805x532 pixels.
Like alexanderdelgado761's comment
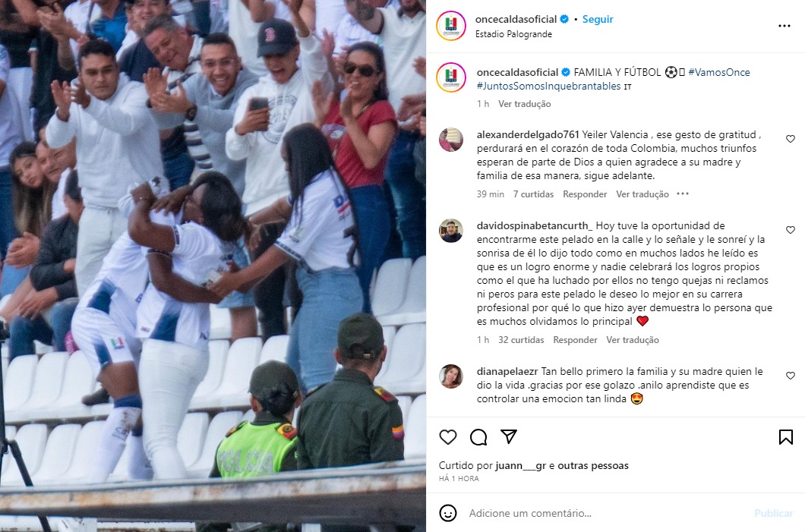(x=791, y=139)
